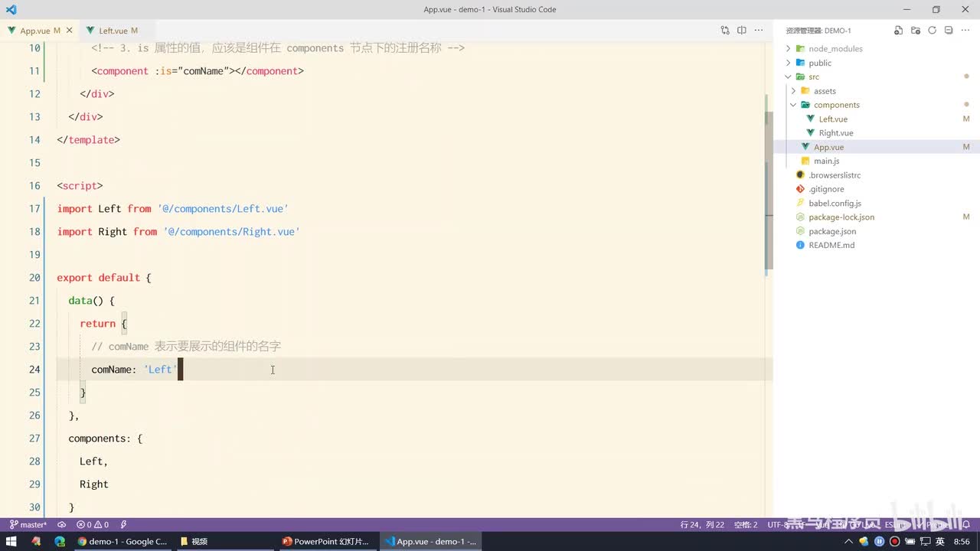980x551 pixels.
Task: Open the errors and warnings panel
Action: [93, 525]
